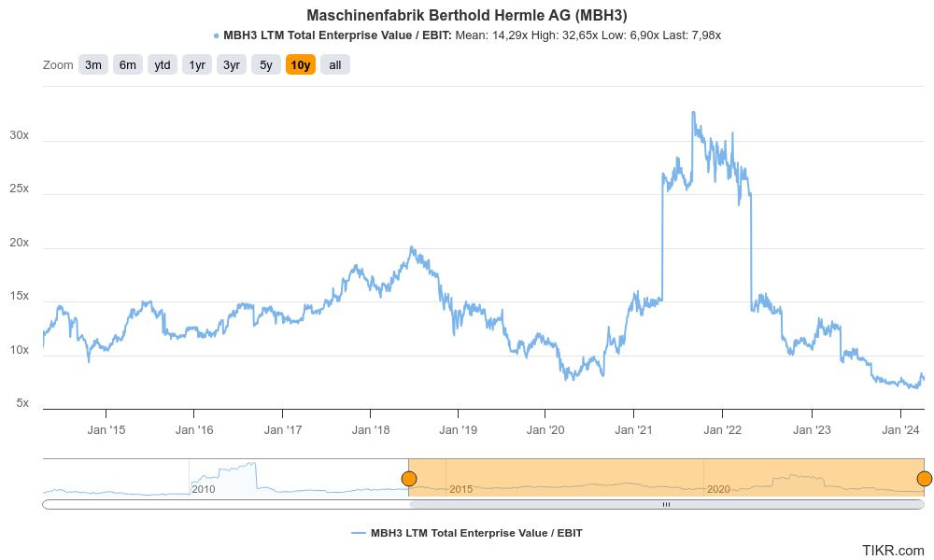934x560 pixels.
Task: Click the Jan '21 axis label
Action: [x=633, y=429]
